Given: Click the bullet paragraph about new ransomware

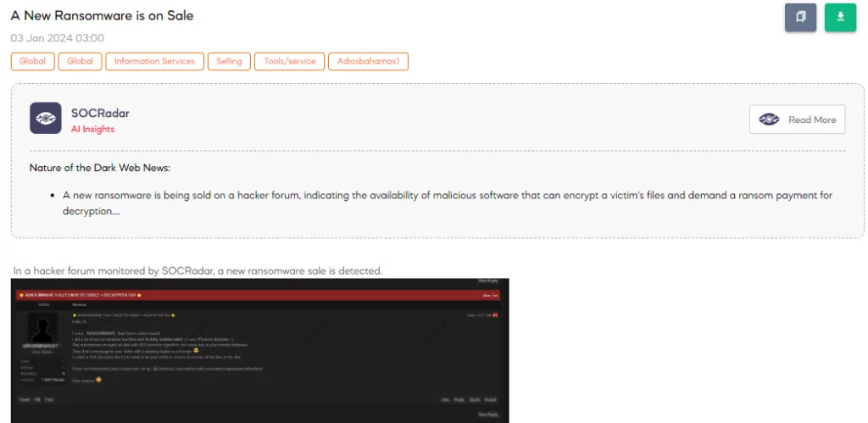Looking at the screenshot, I should coord(448,203).
